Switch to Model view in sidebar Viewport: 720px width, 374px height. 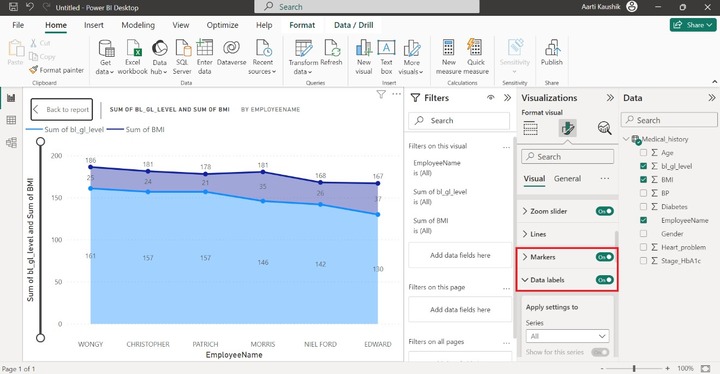point(11,142)
